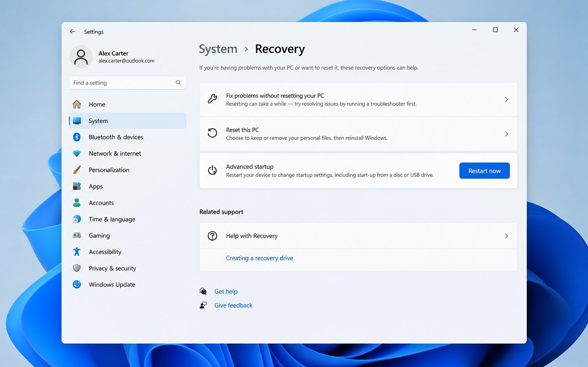This screenshot has width=588, height=367.
Task: Click the Reset this PC circular arrow icon
Action: (212, 133)
